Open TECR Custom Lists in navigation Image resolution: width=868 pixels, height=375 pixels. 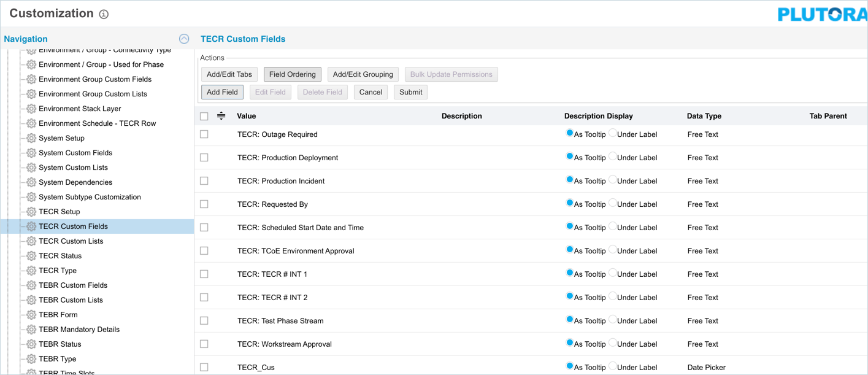coord(71,241)
